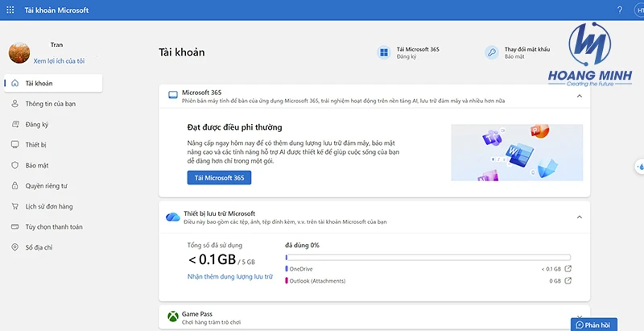644x331 pixels.
Task: Click the home icon beside Tài khoản
Action: pos(14,83)
